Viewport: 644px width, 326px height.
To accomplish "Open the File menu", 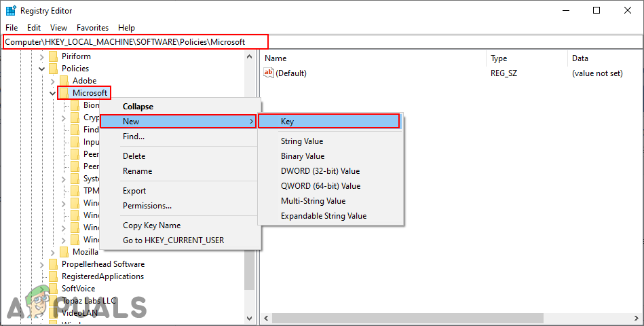I will tap(12, 28).
